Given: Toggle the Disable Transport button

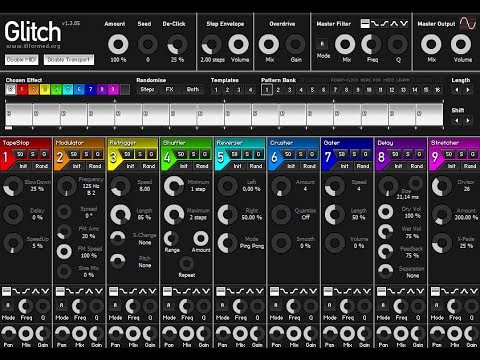Looking at the screenshot, I should (x=69, y=60).
